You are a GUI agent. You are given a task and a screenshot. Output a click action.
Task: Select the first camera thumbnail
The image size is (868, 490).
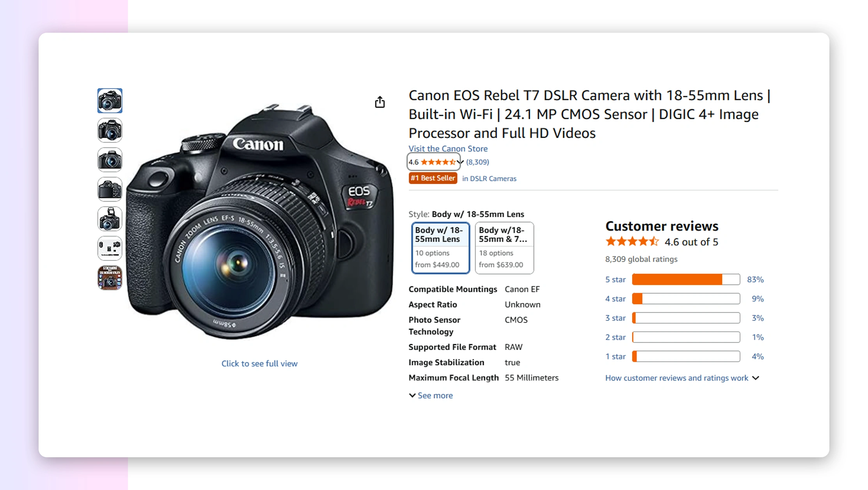tap(110, 101)
